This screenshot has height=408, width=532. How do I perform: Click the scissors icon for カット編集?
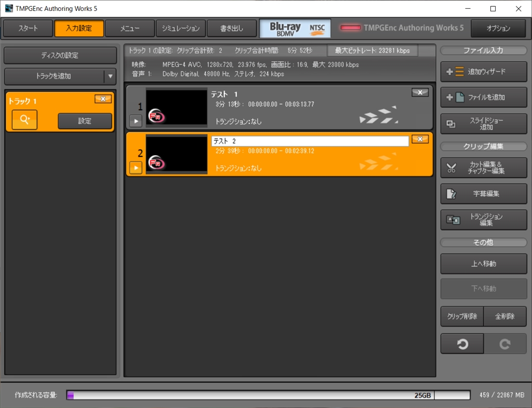(451, 168)
